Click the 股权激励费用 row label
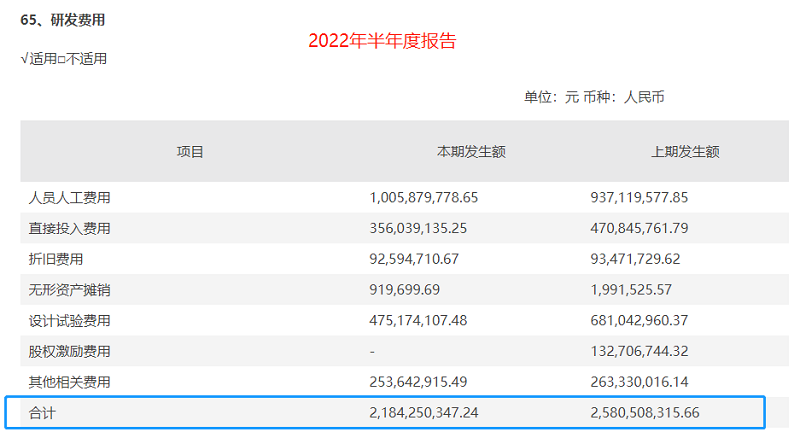 click(69, 352)
